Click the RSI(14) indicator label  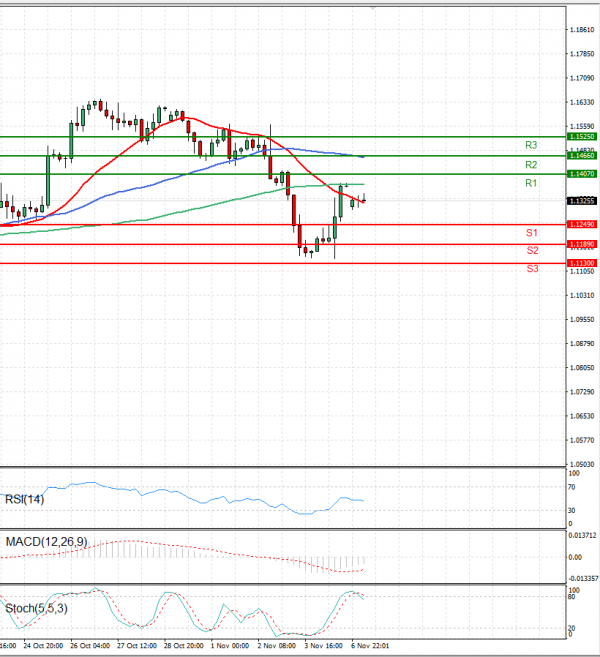tap(24, 499)
